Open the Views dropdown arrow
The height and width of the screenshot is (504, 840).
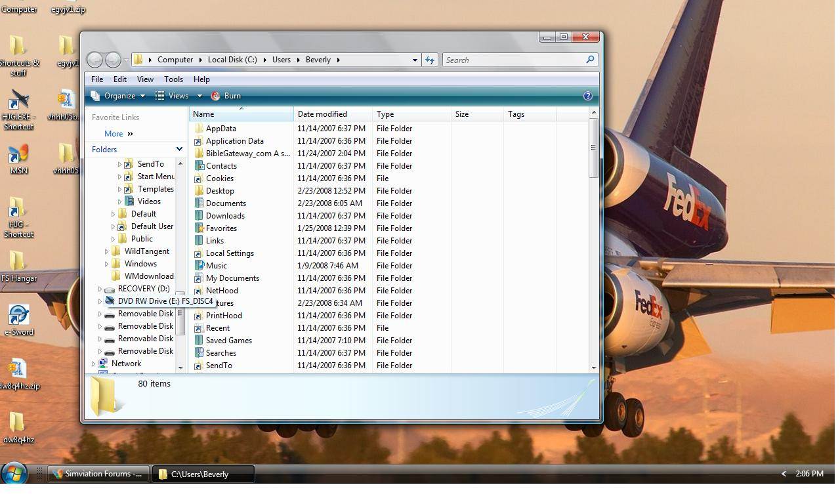pos(199,96)
